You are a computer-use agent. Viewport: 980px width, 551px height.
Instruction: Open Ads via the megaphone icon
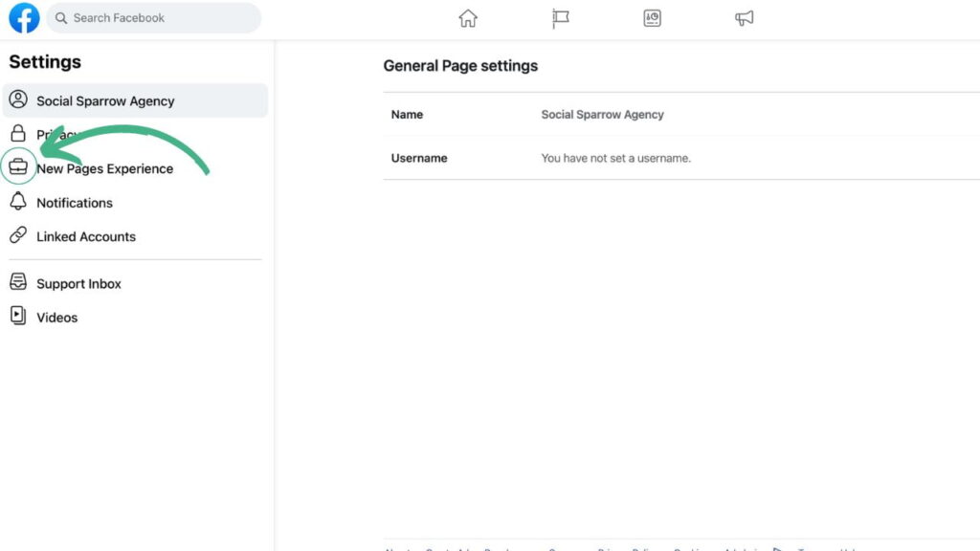744,18
